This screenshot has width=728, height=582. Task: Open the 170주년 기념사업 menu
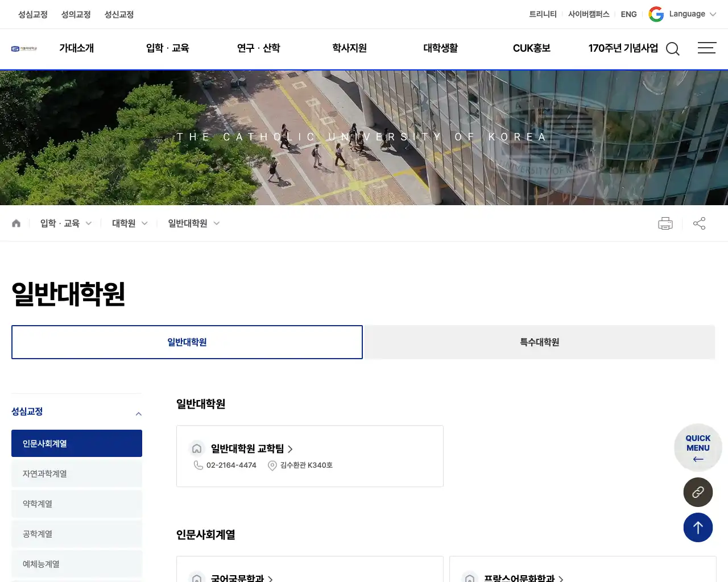tap(623, 48)
